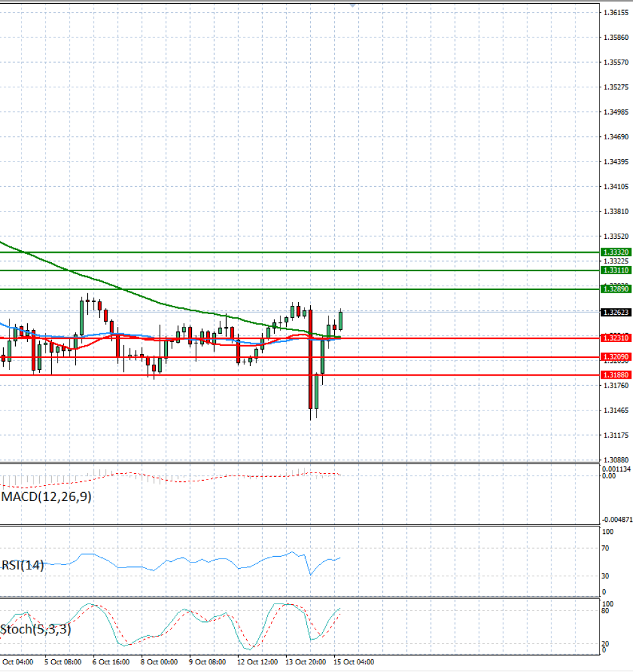Click the 1.34395 price scale value
The height and width of the screenshot is (672, 633).
click(616, 162)
